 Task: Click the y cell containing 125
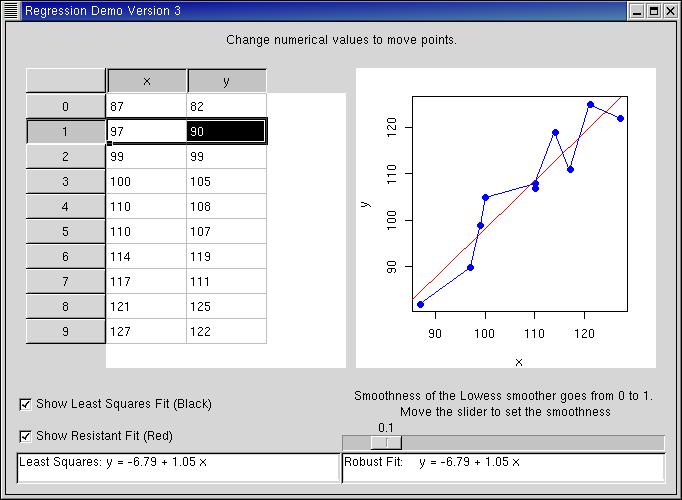pyautogui.click(x=227, y=307)
